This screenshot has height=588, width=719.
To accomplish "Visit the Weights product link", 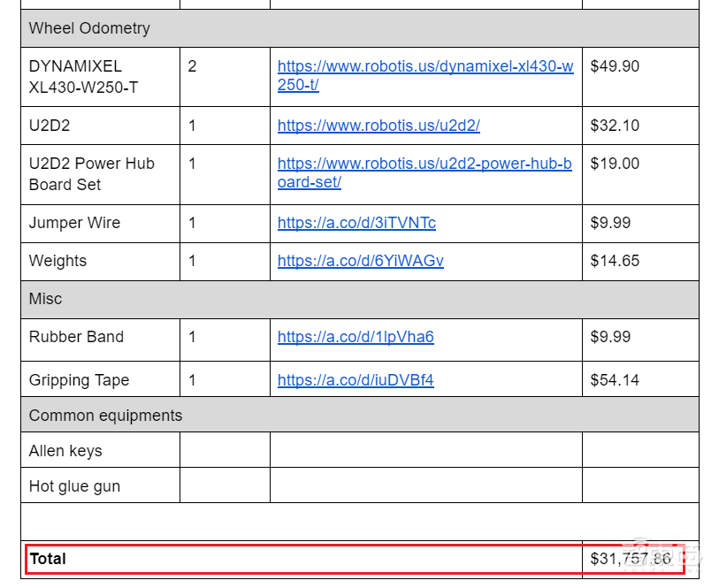I will click(360, 261).
